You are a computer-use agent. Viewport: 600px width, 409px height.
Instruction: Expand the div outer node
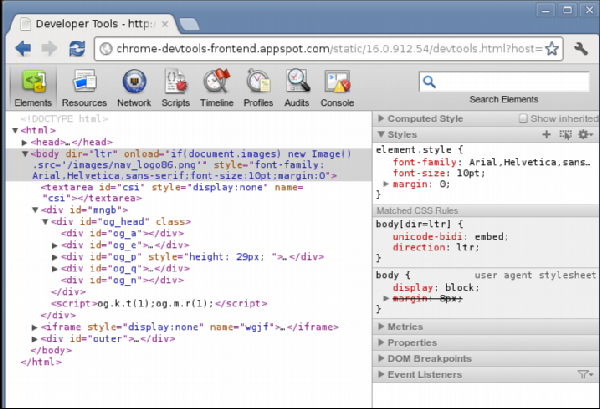tap(34, 339)
